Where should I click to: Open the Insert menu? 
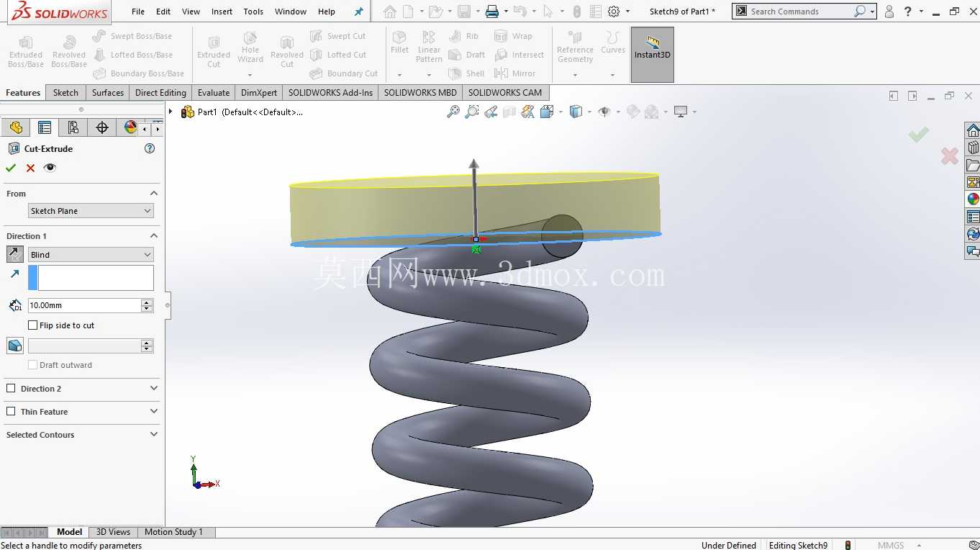tap(222, 12)
